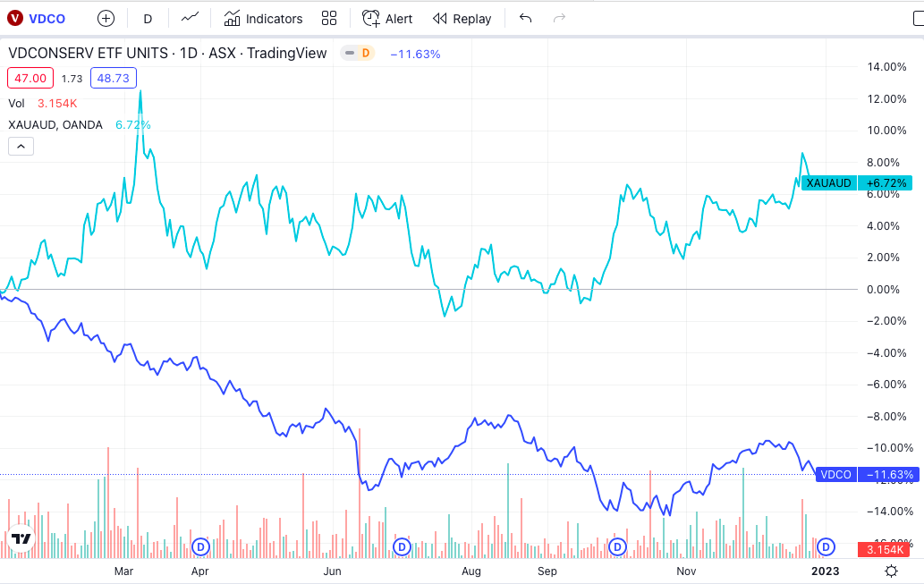The width and height of the screenshot is (924, 584).
Task: Click the -11.63% change value in header
Action: click(415, 54)
